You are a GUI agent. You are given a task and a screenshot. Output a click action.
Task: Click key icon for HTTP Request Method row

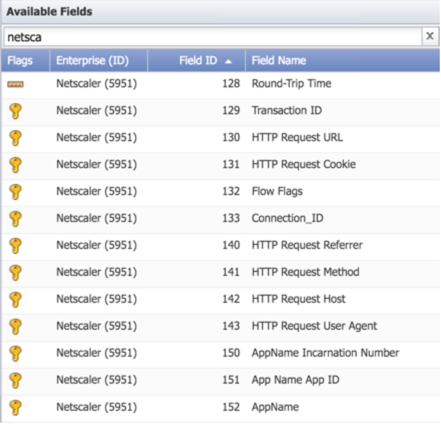coord(15,273)
